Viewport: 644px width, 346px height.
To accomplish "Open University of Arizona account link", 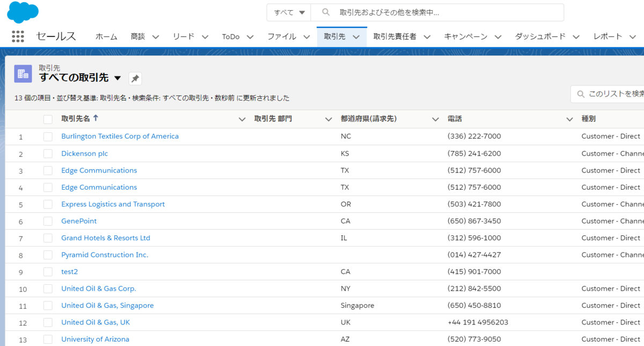I will pyautogui.click(x=95, y=340).
